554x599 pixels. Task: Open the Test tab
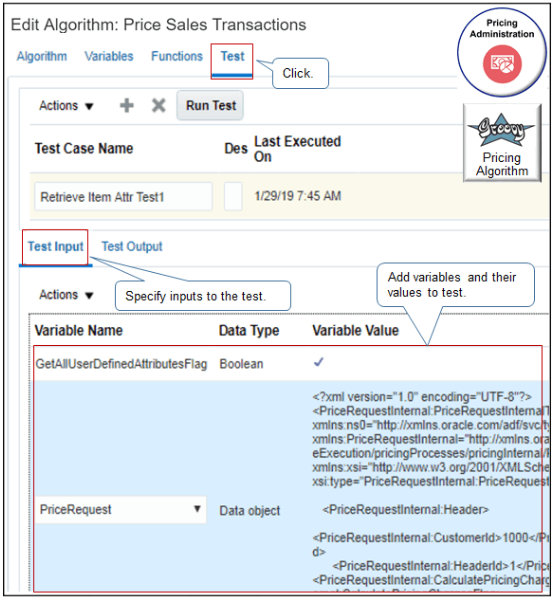coord(232,56)
